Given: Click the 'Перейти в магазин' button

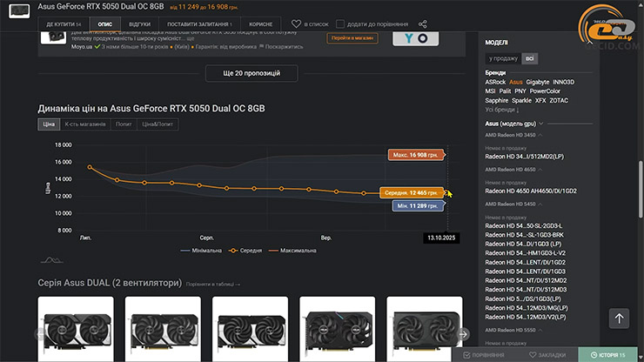Looking at the screenshot, I should tap(352, 37).
